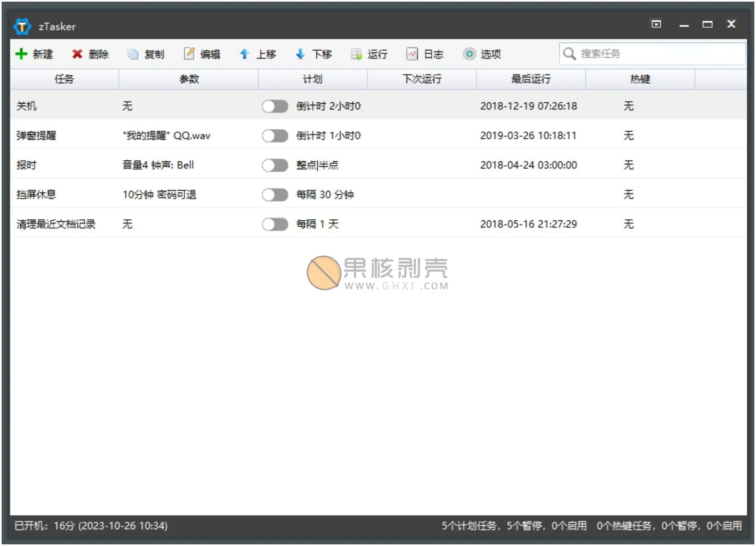The height and width of the screenshot is (546, 756).
Task: Enable the 清理最近文档记录 task toggle
Action: [x=275, y=224]
